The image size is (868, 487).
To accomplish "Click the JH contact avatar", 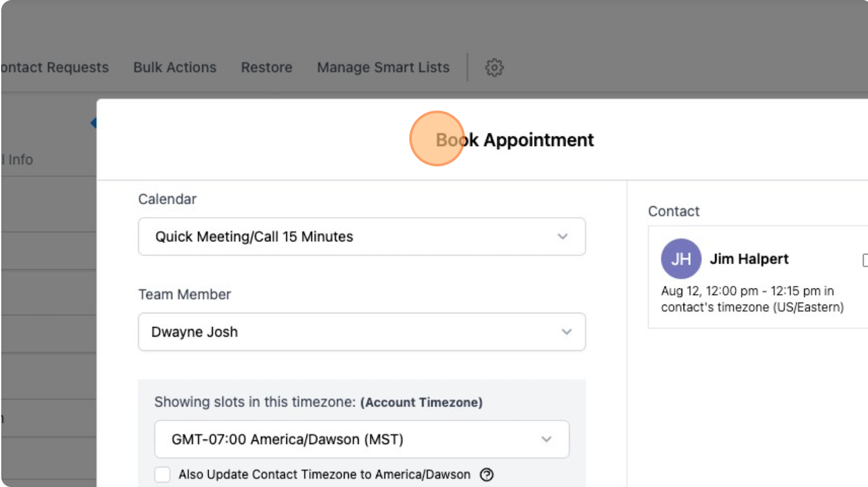I will 681,259.
